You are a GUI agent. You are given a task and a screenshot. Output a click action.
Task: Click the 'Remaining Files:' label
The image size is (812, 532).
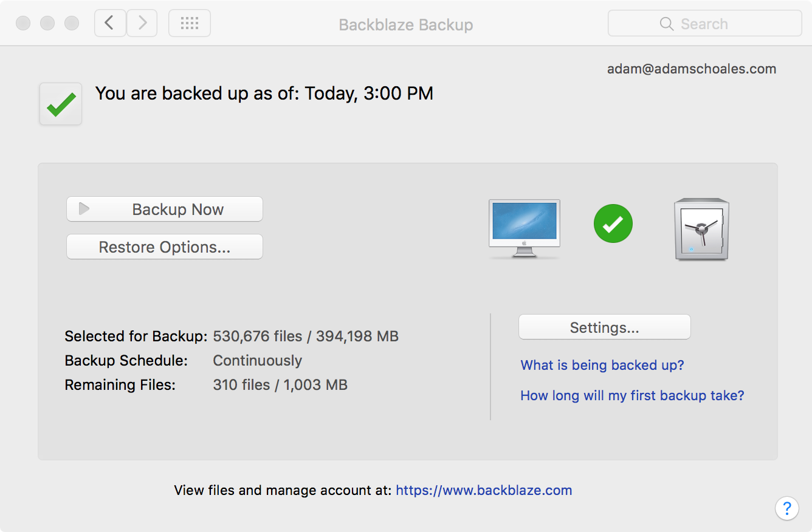pos(120,384)
